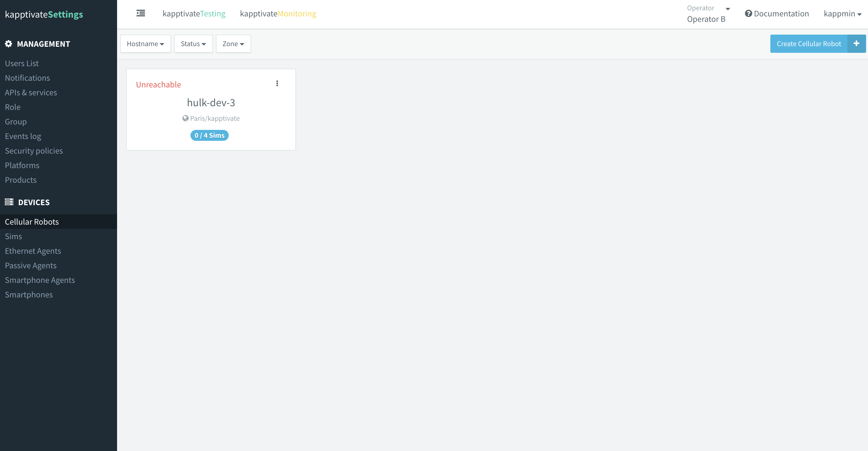Image resolution: width=868 pixels, height=451 pixels.
Task: Open the kappmin user menu
Action: point(842,14)
